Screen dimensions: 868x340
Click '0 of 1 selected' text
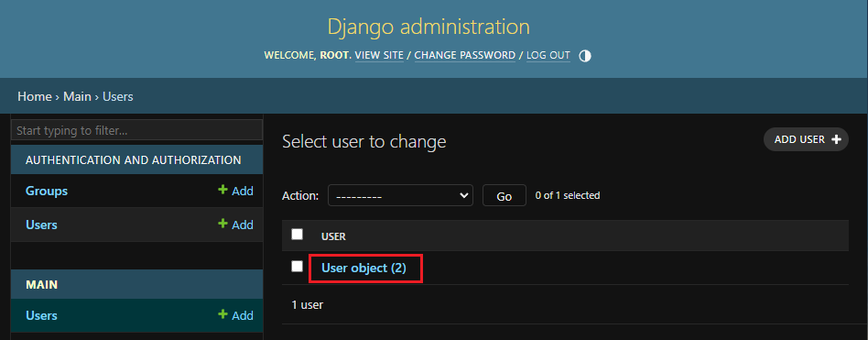pyautogui.click(x=568, y=195)
